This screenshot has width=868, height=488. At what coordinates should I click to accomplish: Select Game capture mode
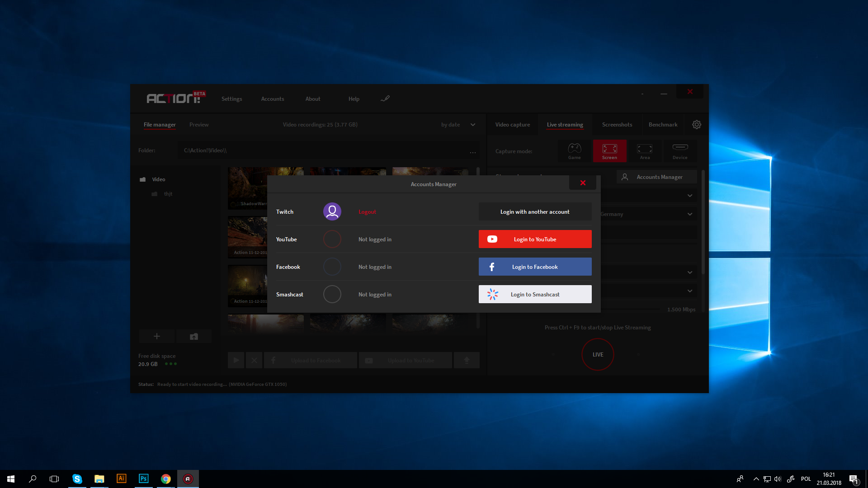574,151
